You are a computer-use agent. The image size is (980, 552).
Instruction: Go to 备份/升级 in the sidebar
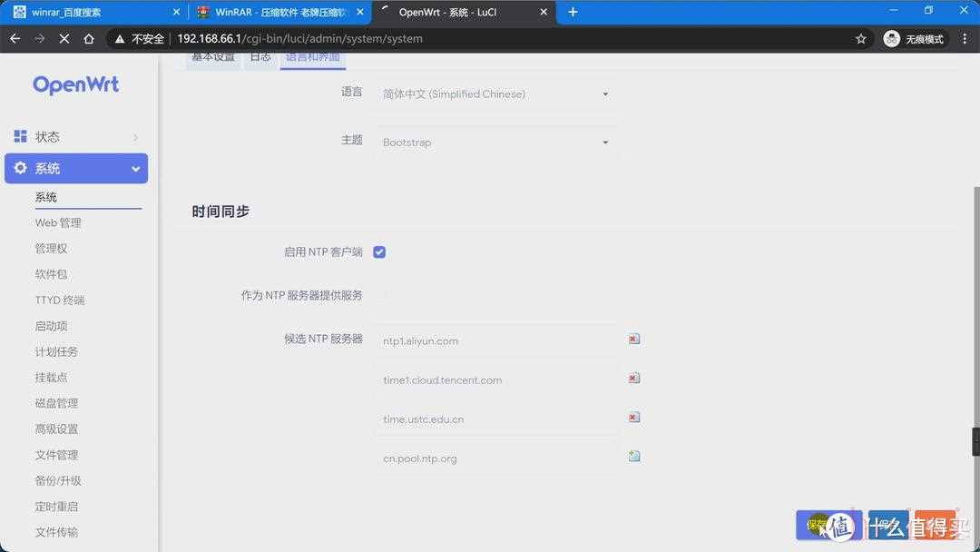pos(58,480)
